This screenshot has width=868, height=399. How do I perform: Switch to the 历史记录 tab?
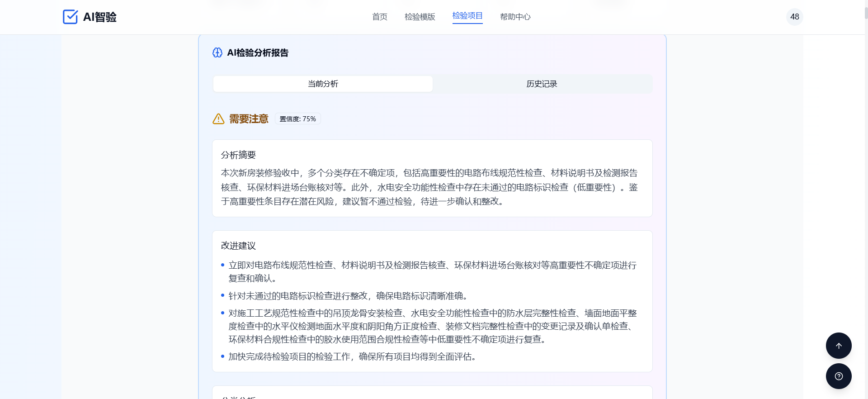tap(542, 84)
